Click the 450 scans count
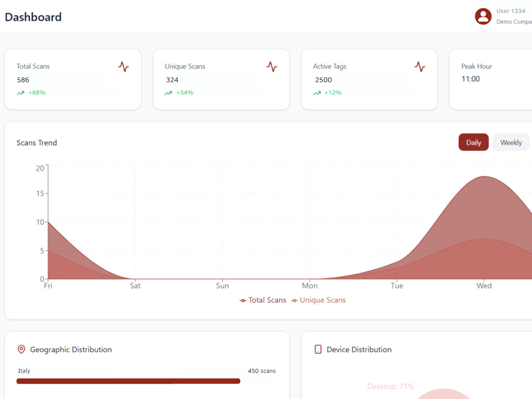The image size is (532, 399). pyautogui.click(x=262, y=371)
